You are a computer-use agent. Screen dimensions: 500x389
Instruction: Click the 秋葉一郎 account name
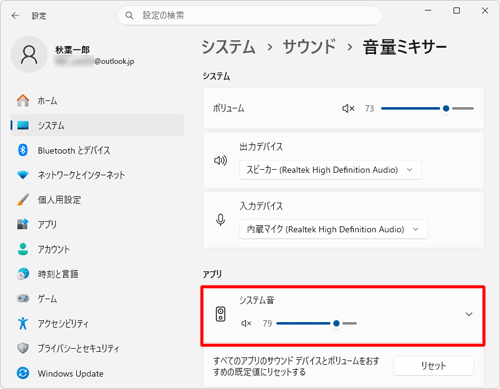click(72, 50)
